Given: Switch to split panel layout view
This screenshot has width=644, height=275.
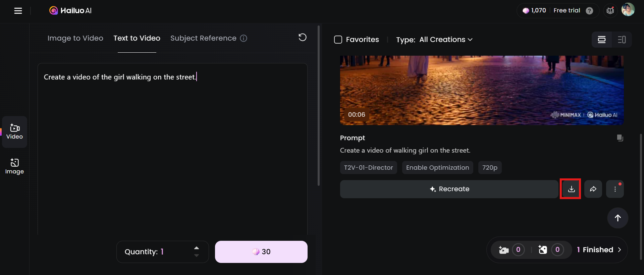Looking at the screenshot, I should click(622, 40).
